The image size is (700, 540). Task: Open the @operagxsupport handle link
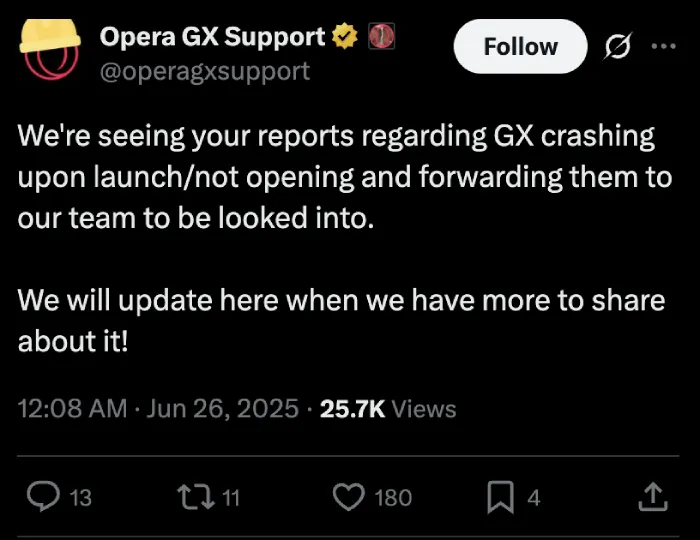[205, 71]
